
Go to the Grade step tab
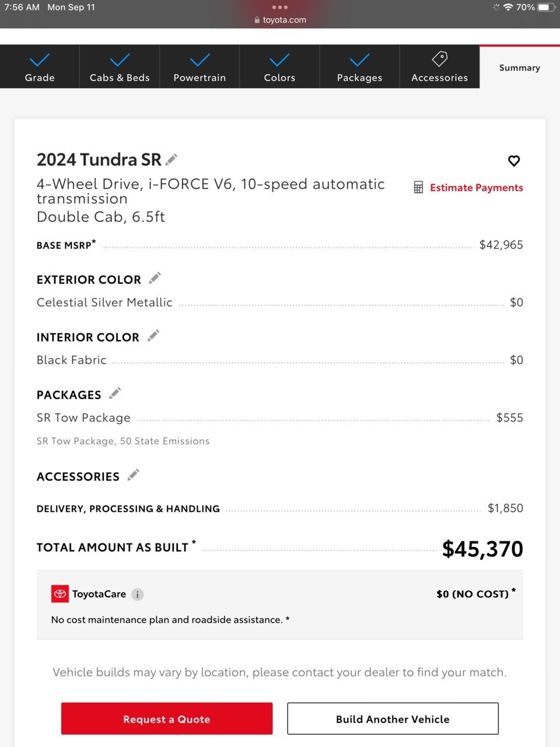pos(40,67)
